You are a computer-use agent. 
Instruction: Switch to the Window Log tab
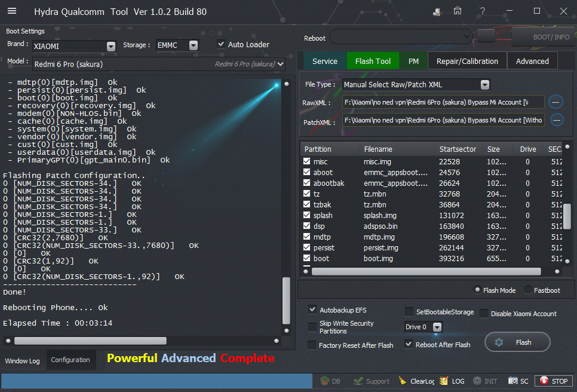pyautogui.click(x=23, y=361)
